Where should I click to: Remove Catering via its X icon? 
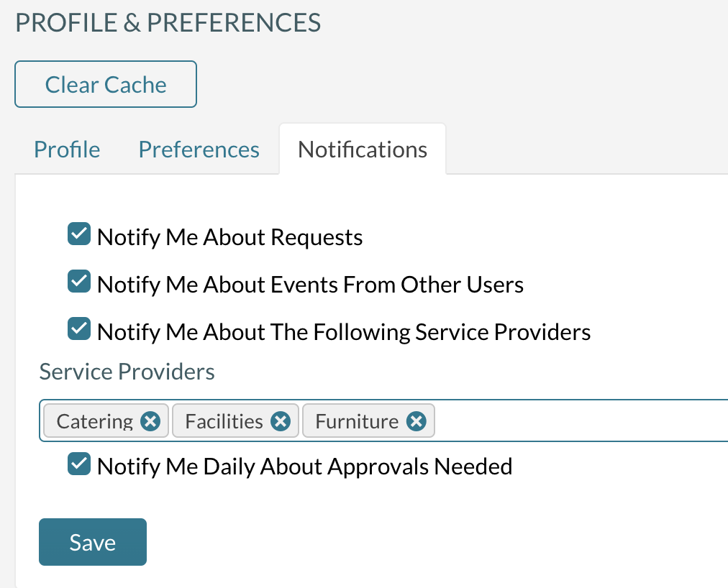click(x=149, y=421)
